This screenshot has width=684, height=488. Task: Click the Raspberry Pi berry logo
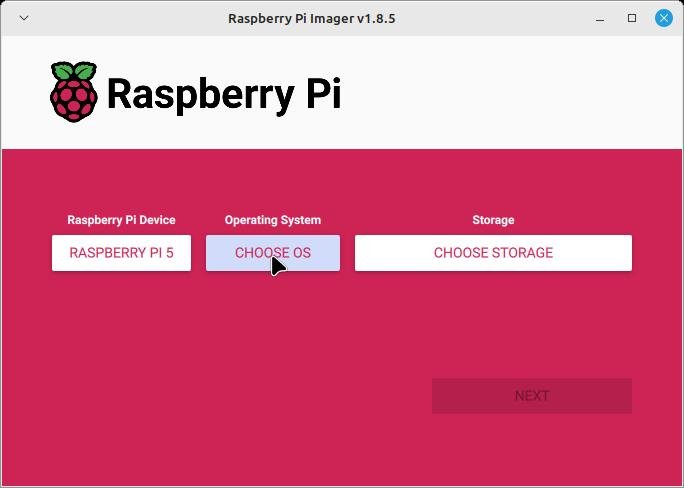point(73,92)
